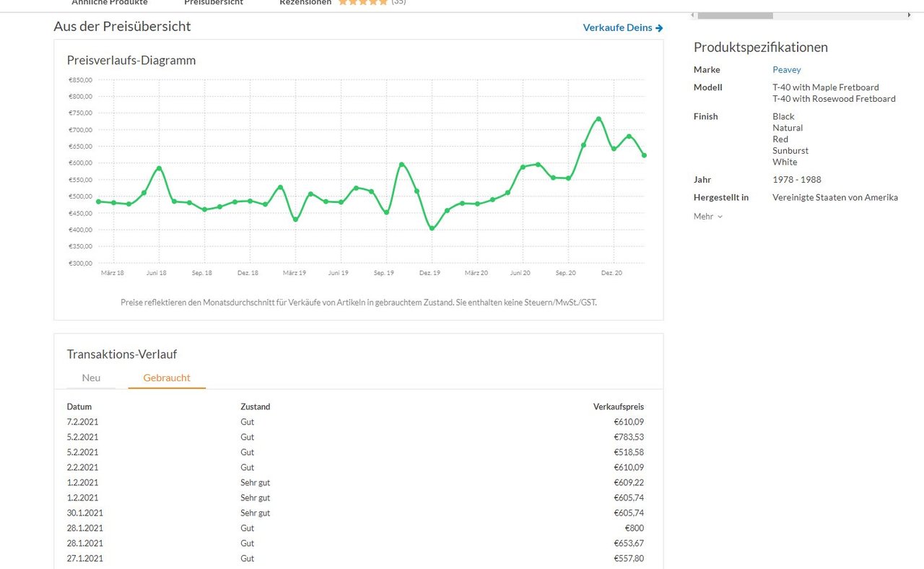The image size is (924, 569).
Task: Switch to the Neu transactions tab
Action: coord(91,378)
